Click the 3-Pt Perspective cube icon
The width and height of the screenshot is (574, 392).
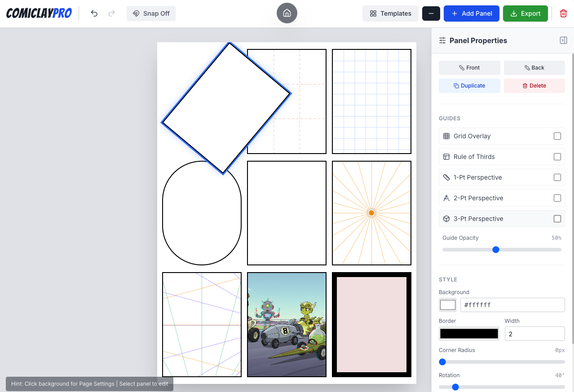[x=446, y=219]
